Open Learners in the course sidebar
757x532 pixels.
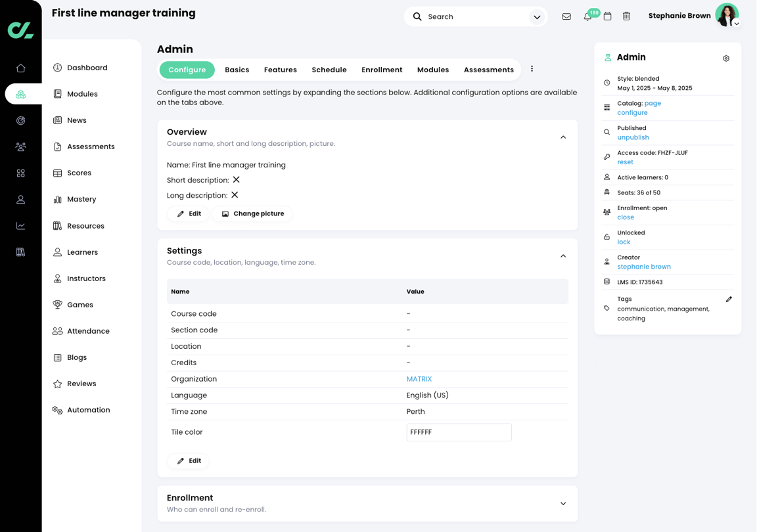76,252
